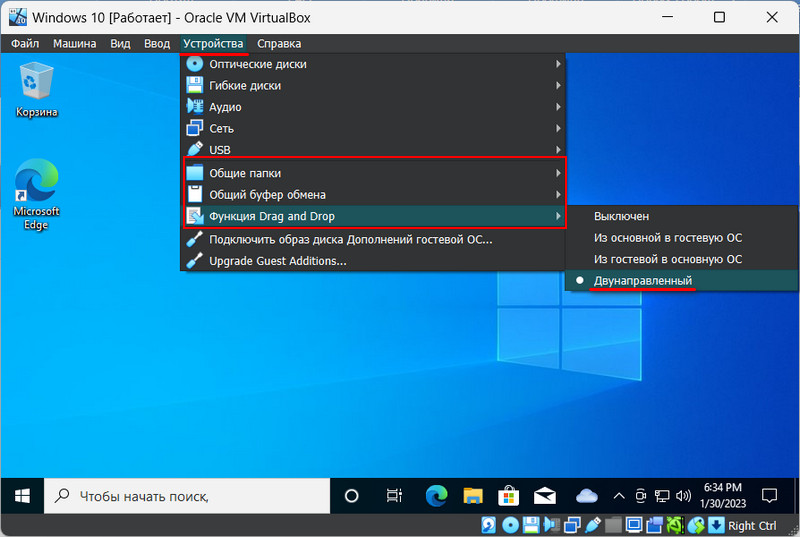Screen dimensions: 800x537
Task: Select the Функция Drag and Drop entry
Action: pyautogui.click(x=373, y=216)
